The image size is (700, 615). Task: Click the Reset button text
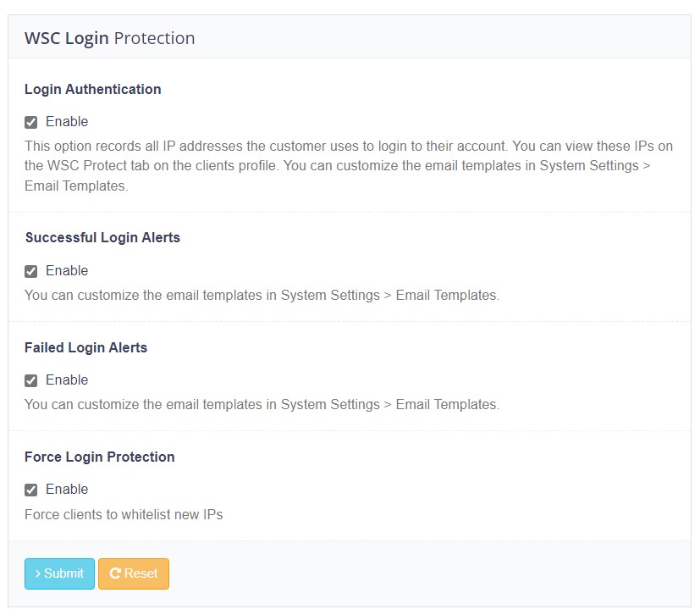click(141, 573)
